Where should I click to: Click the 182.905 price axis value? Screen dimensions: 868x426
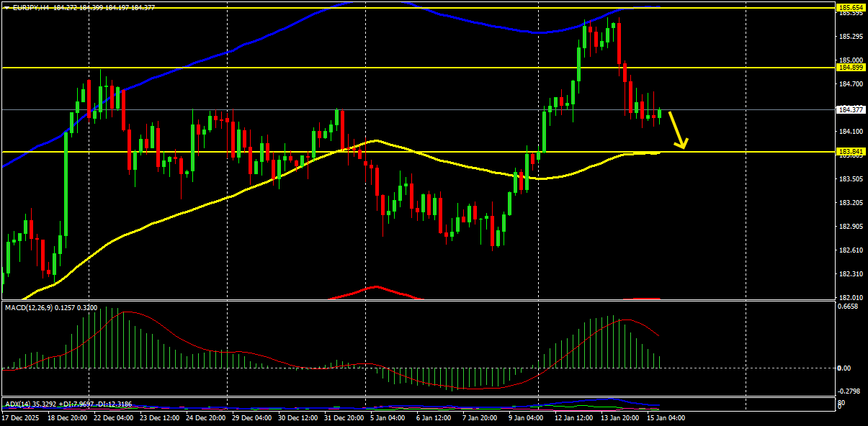pyautogui.click(x=851, y=227)
